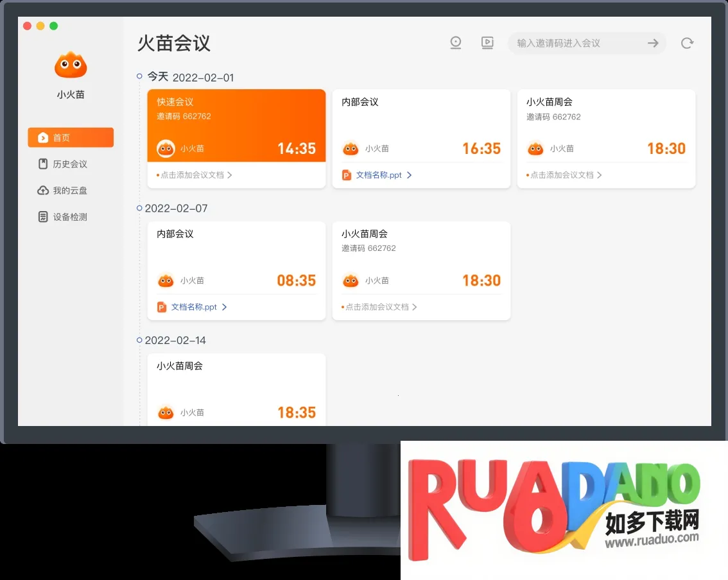Click the 我的云盘 cloud icon
The image size is (728, 580).
click(x=43, y=191)
